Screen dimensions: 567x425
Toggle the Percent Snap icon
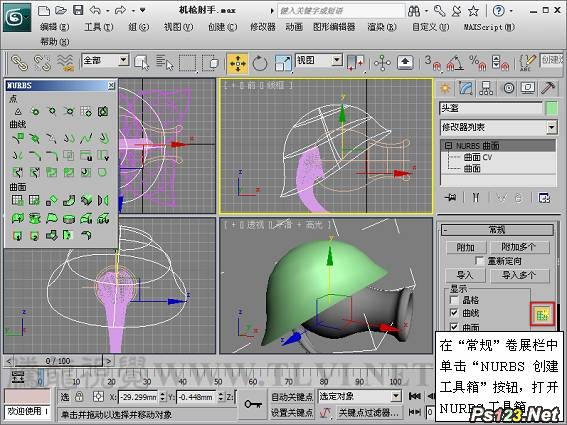tap(478, 63)
